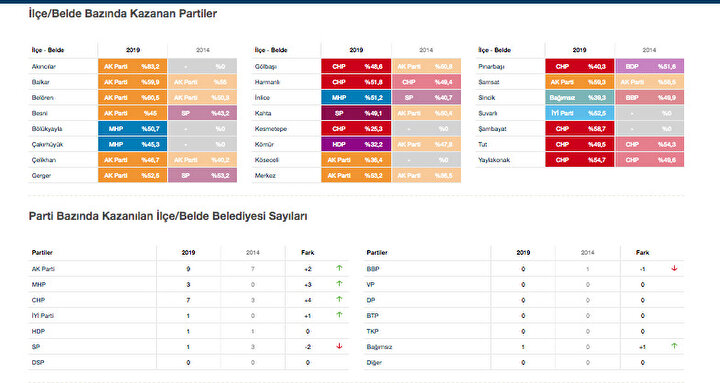Click the Besni district name
Image resolution: width=720 pixels, height=383 pixels.
pos(39,113)
